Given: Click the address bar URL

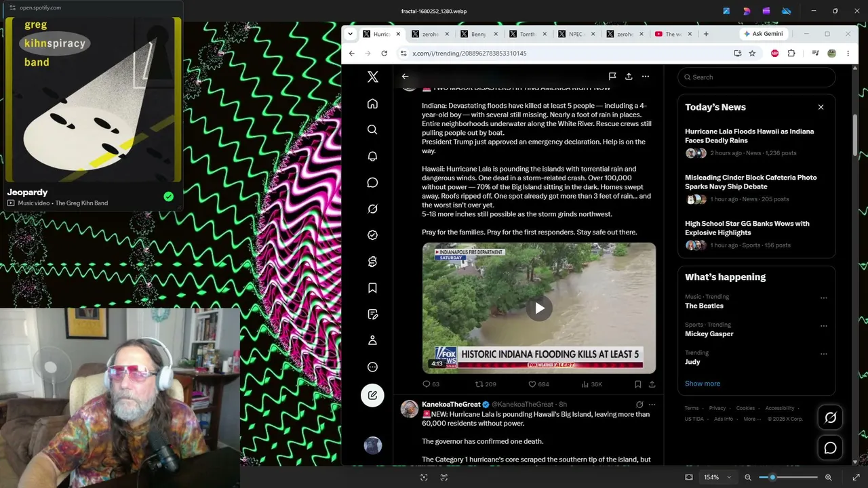Looking at the screenshot, I should pyautogui.click(x=469, y=53).
